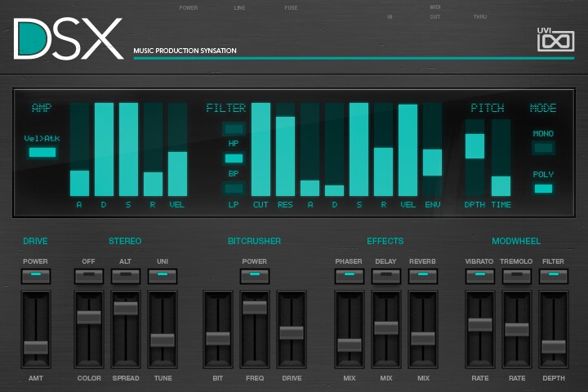Click the MODE display label
Image resolution: width=588 pixels, height=392 pixels.
[x=543, y=108]
